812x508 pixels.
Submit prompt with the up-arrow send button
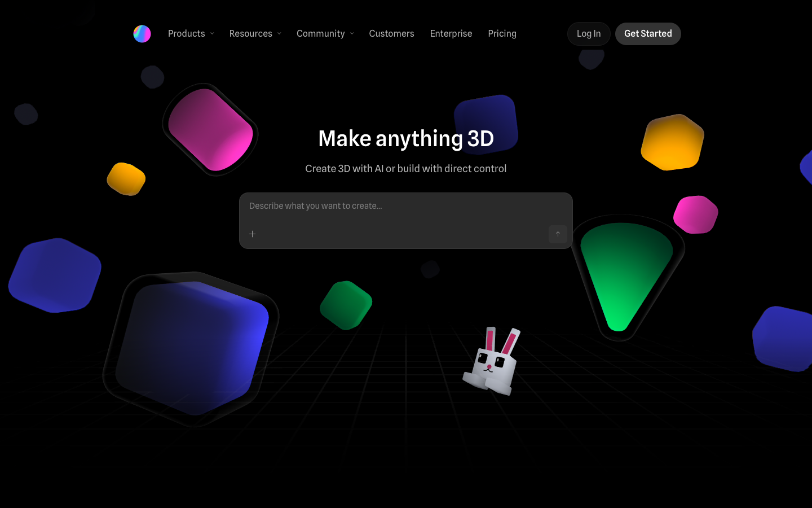click(x=558, y=234)
